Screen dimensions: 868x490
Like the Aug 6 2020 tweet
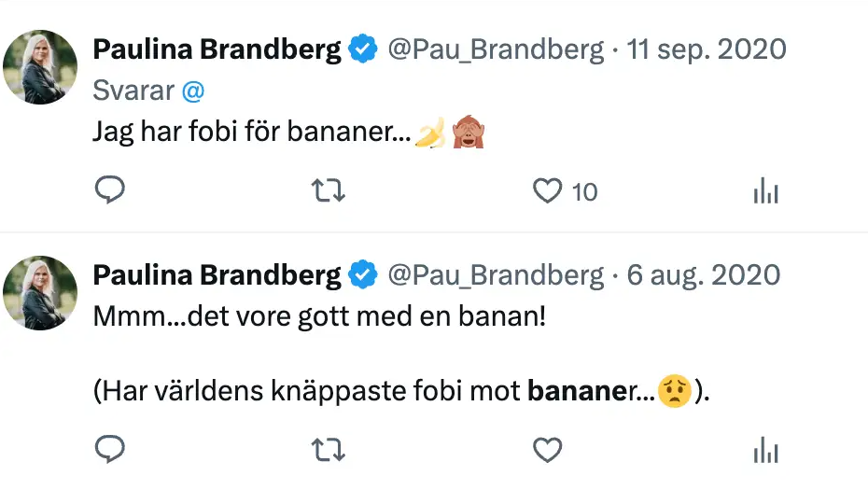tap(547, 452)
